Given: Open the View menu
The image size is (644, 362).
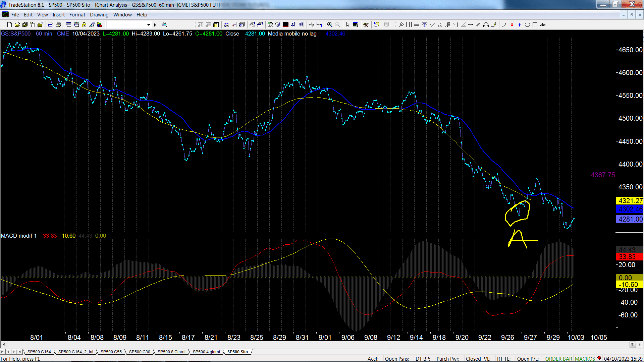Looking at the screenshot, I should (x=43, y=15).
